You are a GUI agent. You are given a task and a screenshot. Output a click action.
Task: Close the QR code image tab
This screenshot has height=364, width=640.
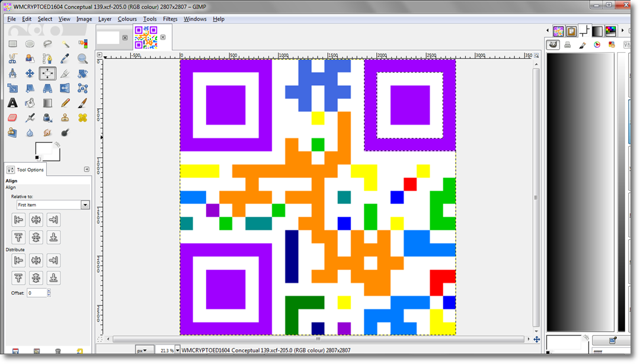(163, 37)
